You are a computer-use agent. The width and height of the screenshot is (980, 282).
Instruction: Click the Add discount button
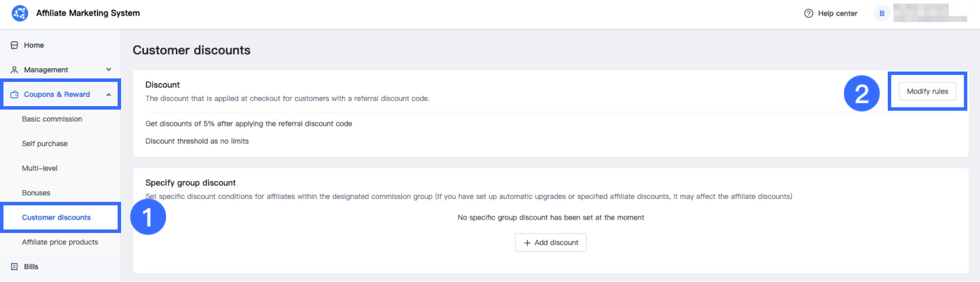(x=551, y=243)
